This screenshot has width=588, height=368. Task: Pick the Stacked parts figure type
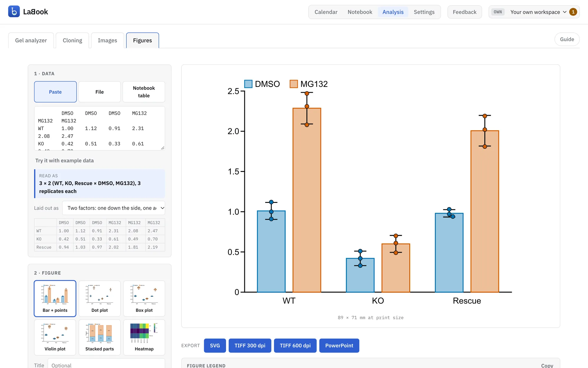[x=100, y=337]
